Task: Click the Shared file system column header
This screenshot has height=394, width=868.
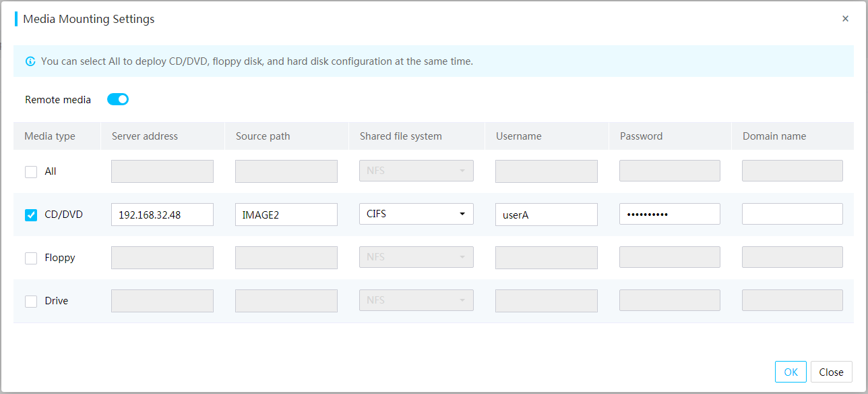Action: (401, 136)
